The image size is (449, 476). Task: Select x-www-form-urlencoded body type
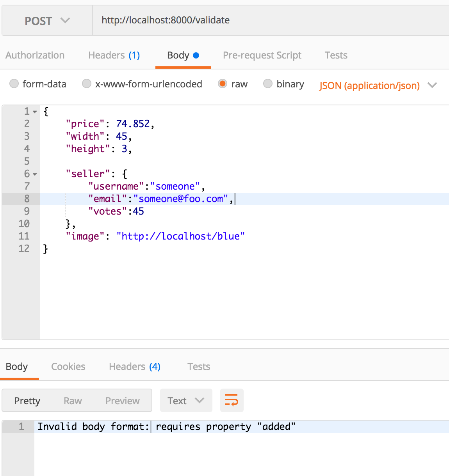tap(86, 83)
